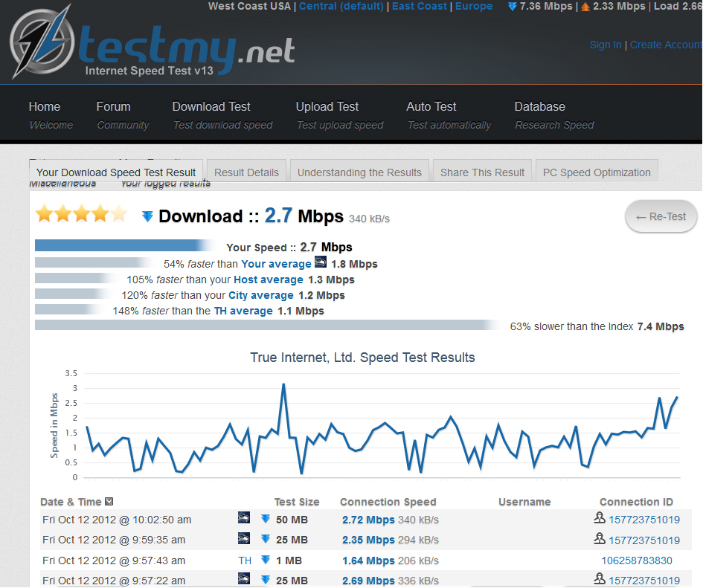703x588 pixels.
Task: Choose the Europe server link
Action: click(x=474, y=6)
